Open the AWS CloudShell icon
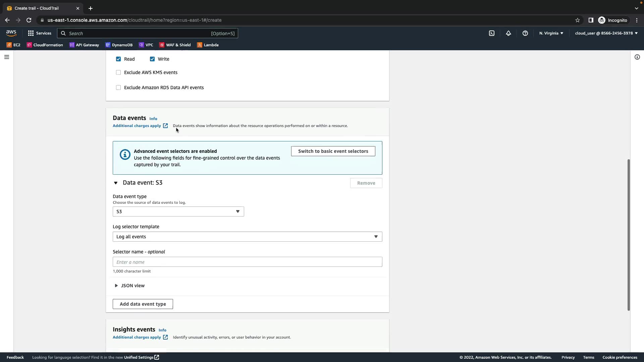Image resolution: width=644 pixels, height=362 pixels. click(x=492, y=33)
